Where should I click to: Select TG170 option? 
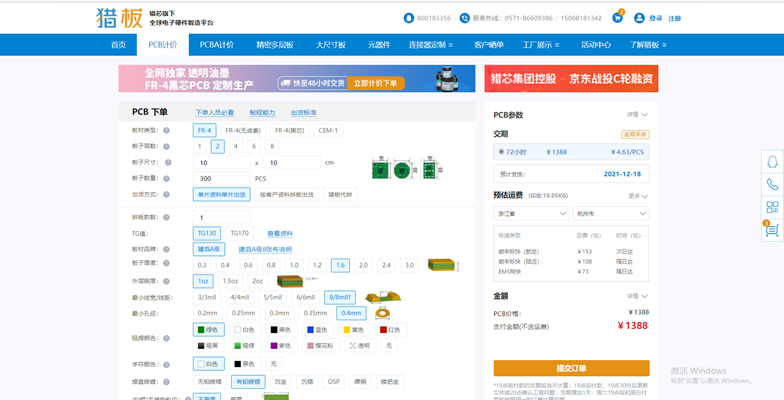[x=240, y=233]
